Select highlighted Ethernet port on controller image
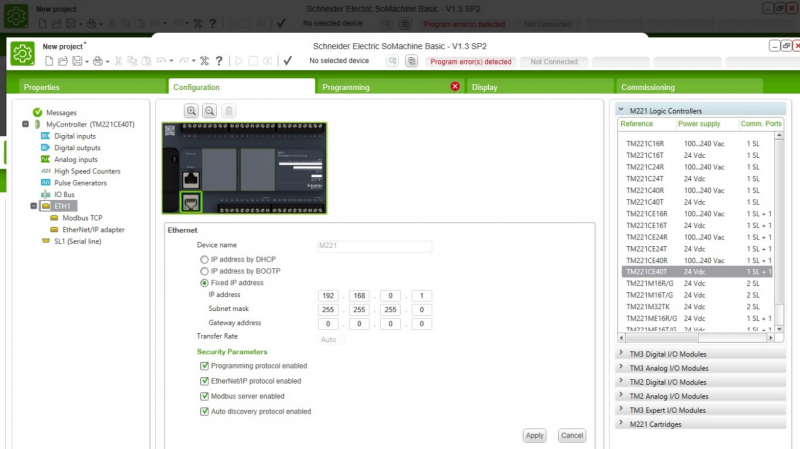 click(191, 203)
